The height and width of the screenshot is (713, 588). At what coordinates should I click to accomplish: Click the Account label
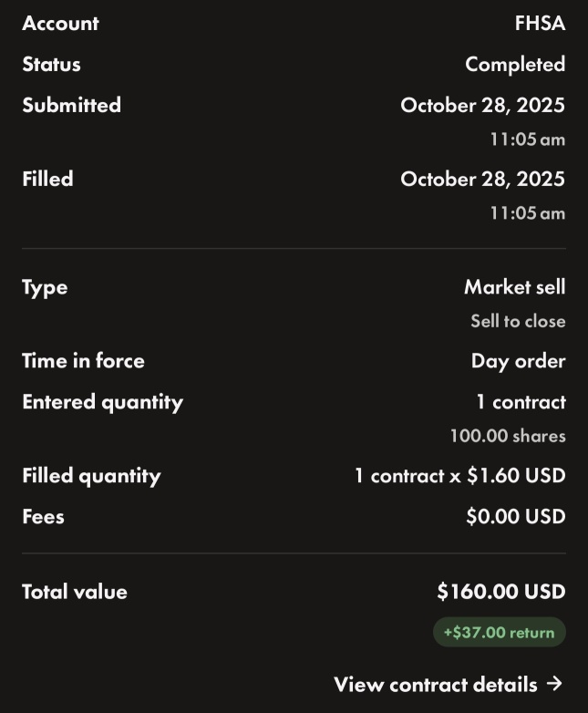pyautogui.click(x=60, y=23)
